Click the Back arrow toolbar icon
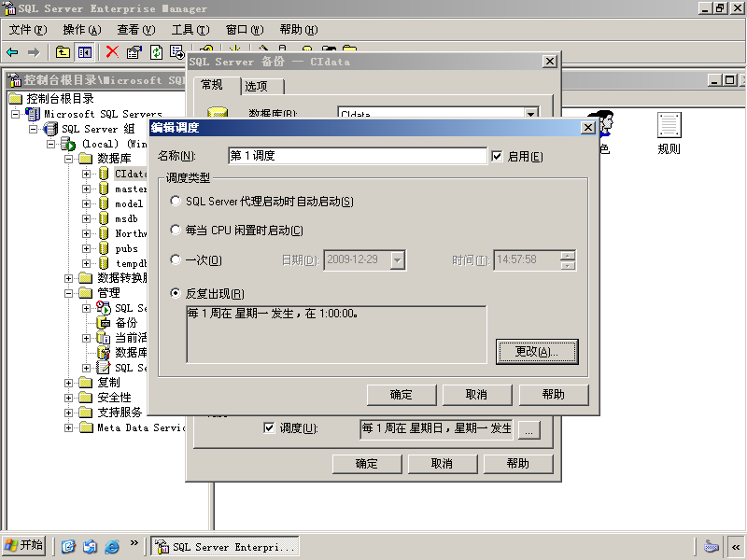The width and height of the screenshot is (747, 560). (x=12, y=52)
